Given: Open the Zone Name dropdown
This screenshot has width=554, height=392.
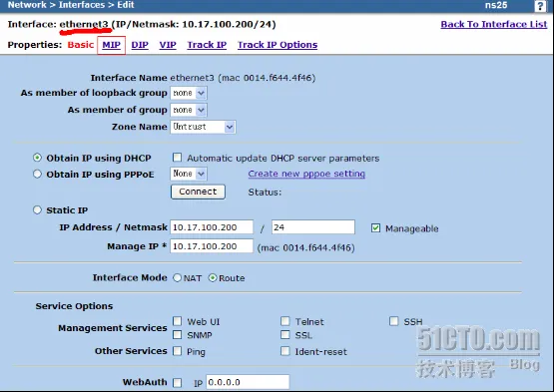Looking at the screenshot, I should [x=203, y=127].
